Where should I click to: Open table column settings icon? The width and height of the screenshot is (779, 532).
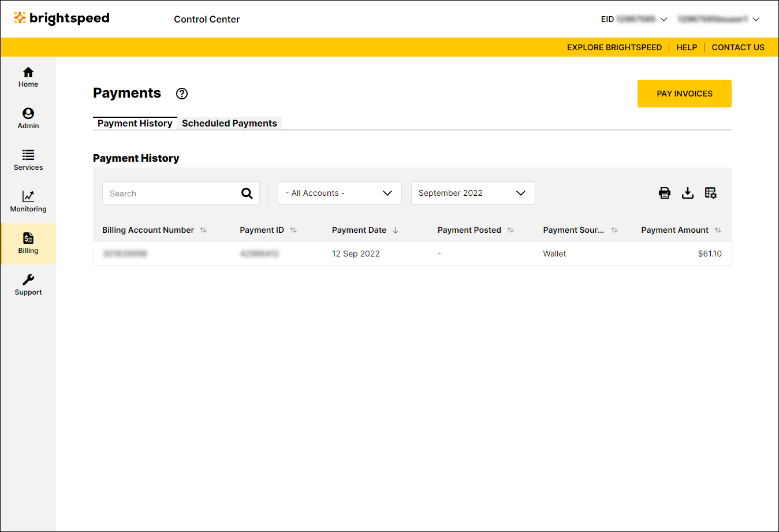coord(711,193)
